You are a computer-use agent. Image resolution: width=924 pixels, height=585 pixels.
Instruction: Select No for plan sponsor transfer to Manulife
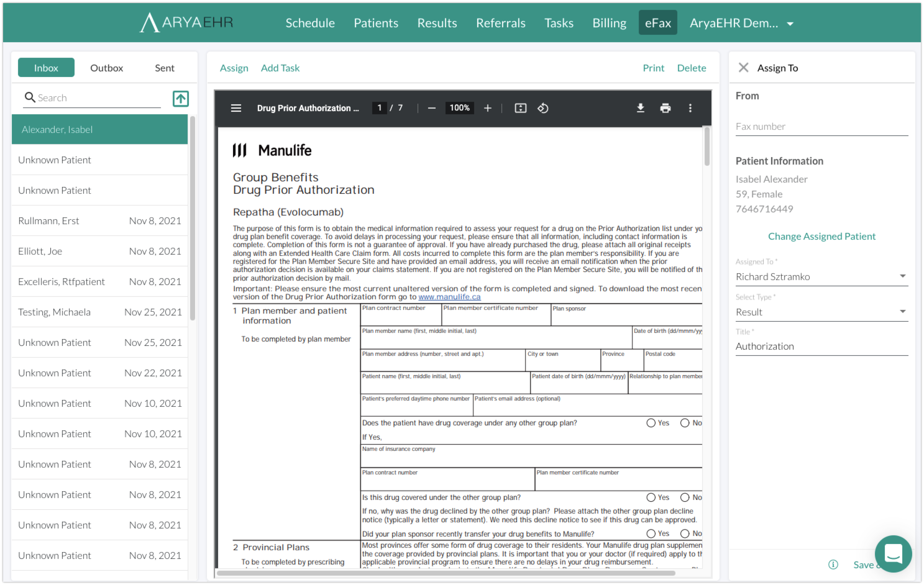pyautogui.click(x=684, y=533)
